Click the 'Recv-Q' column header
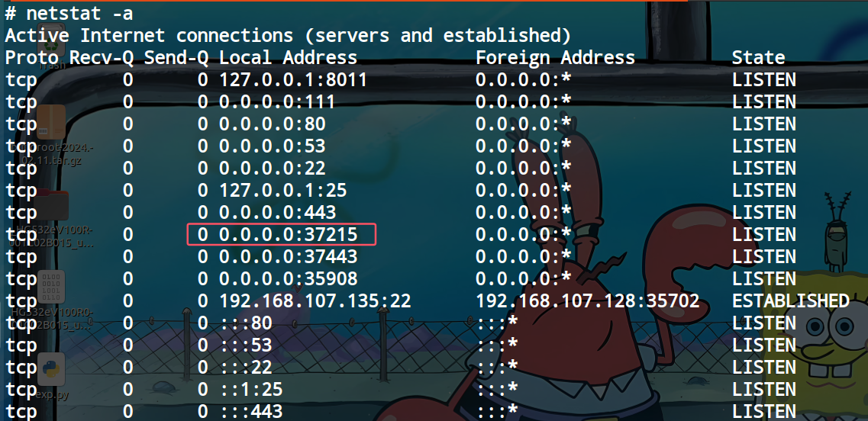Screen dimensions: 868x421 click(x=102, y=57)
